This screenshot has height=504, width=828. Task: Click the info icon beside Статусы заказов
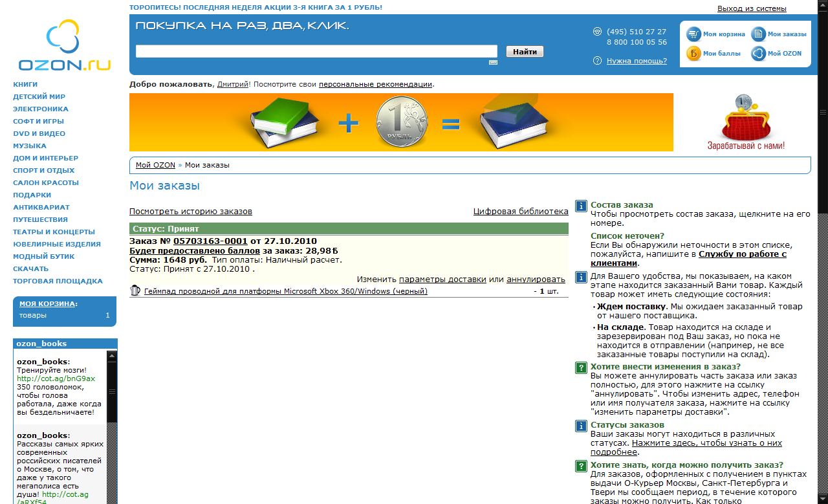point(581,426)
